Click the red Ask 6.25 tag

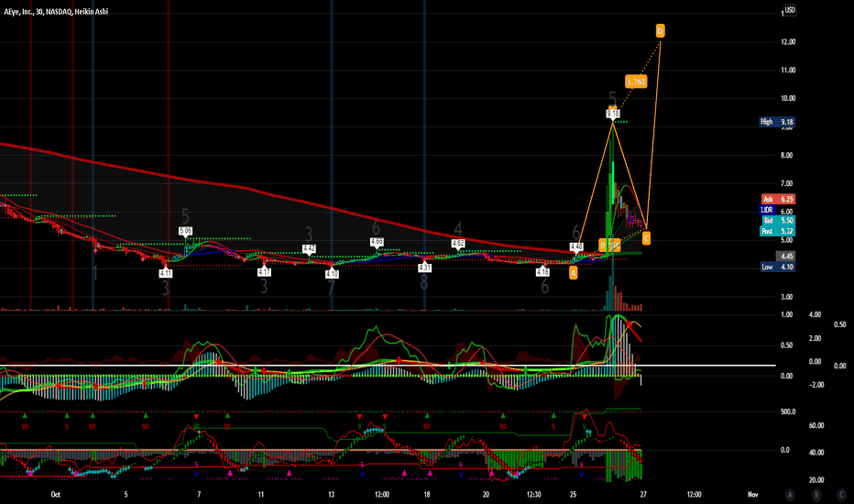[x=778, y=200]
